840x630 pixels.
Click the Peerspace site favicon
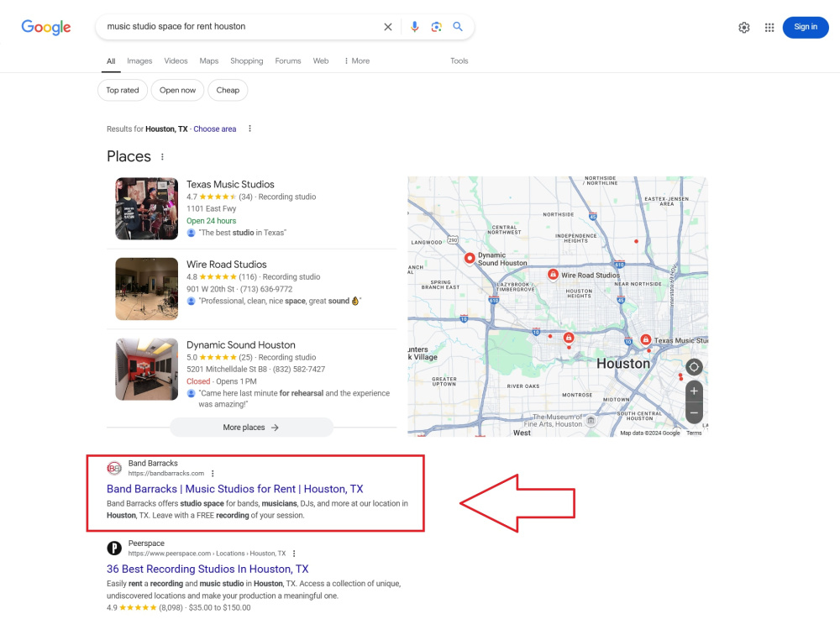tap(114, 548)
